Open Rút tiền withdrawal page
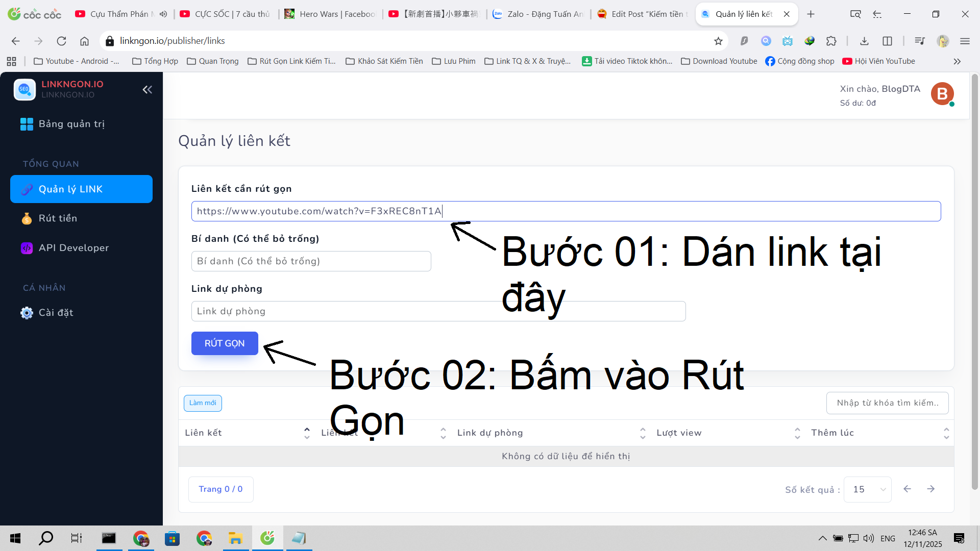Screen dimensions: 980x551 [x=58, y=218]
